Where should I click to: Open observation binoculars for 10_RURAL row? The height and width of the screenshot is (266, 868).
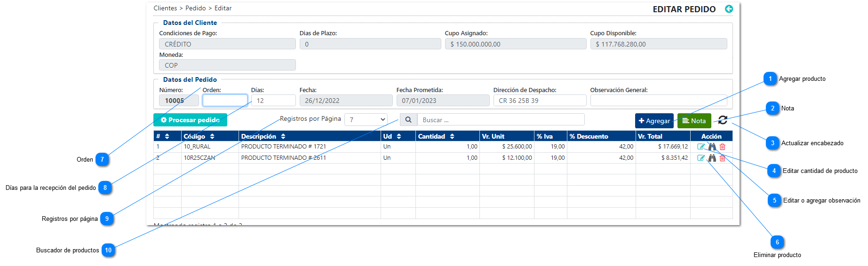point(712,147)
